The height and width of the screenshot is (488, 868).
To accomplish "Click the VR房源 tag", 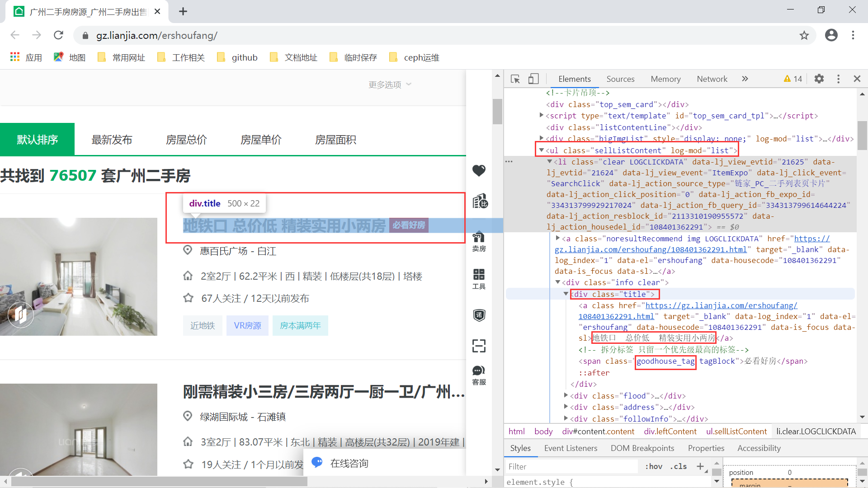I will (x=247, y=325).
